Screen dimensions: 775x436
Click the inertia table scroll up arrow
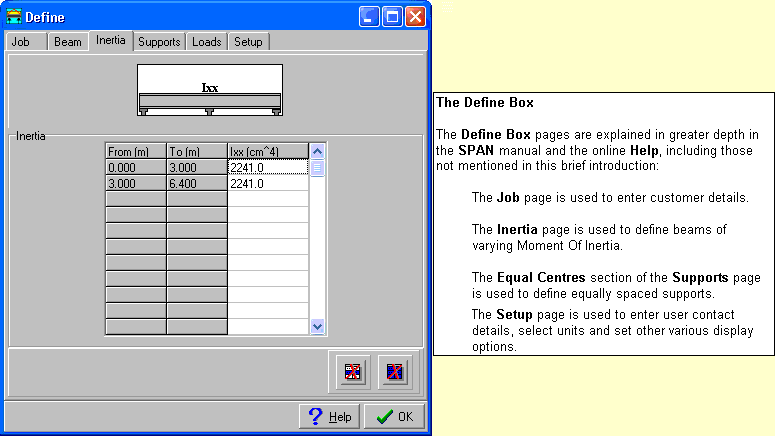318,151
